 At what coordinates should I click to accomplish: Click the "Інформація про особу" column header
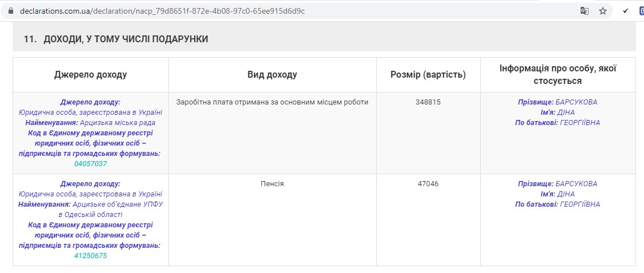(557, 75)
